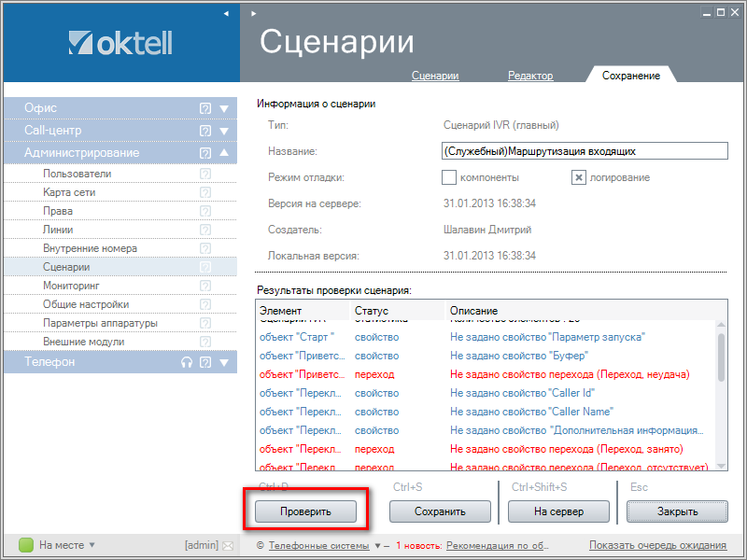The height and width of the screenshot is (560, 747).
Task: Uncheck the логирование checkbox
Action: pos(579,177)
